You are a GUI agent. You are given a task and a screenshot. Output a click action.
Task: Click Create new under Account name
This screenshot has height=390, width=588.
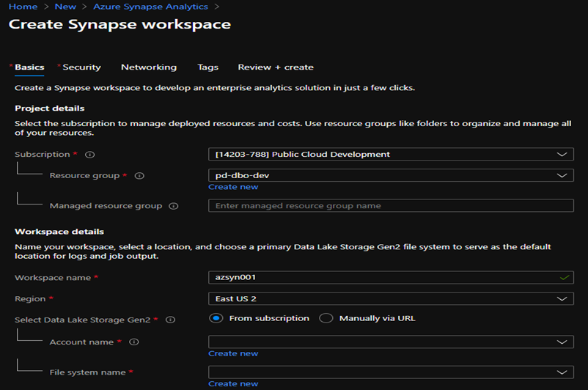(233, 353)
